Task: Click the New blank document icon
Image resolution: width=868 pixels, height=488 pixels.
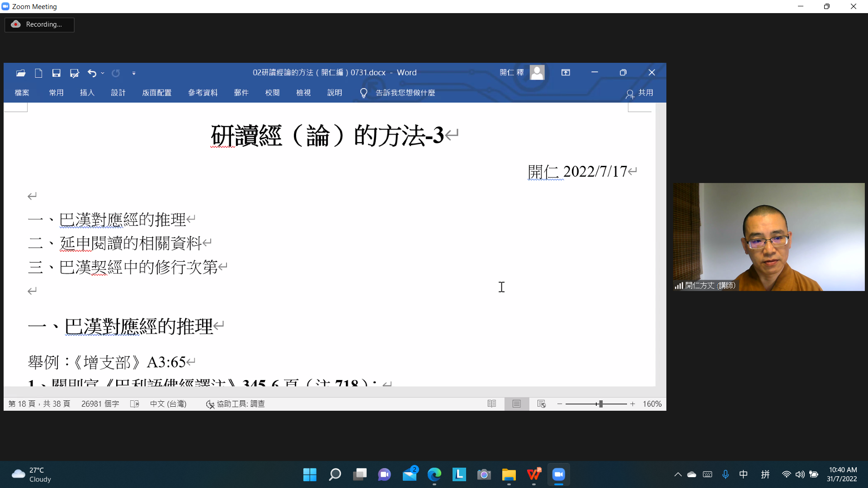Action: (38, 73)
